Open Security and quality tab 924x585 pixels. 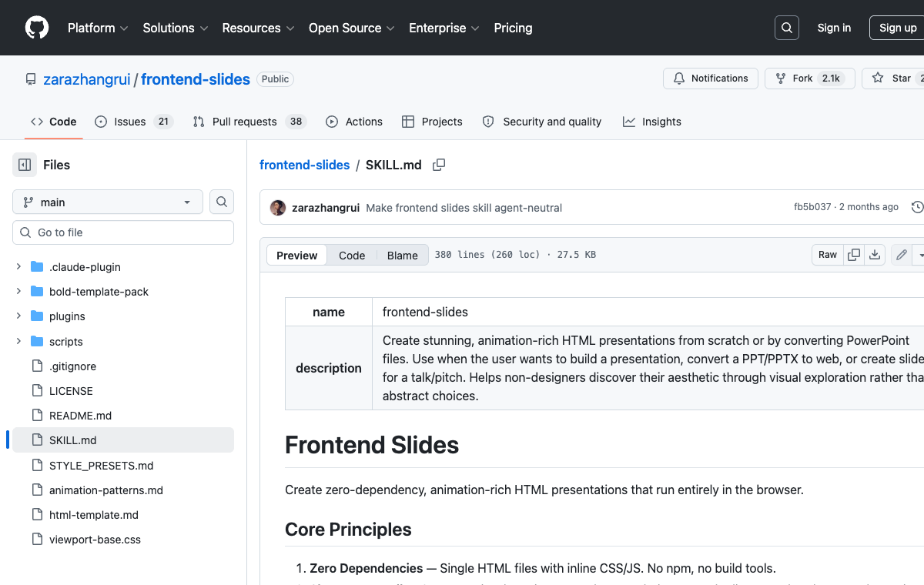pyautogui.click(x=542, y=122)
